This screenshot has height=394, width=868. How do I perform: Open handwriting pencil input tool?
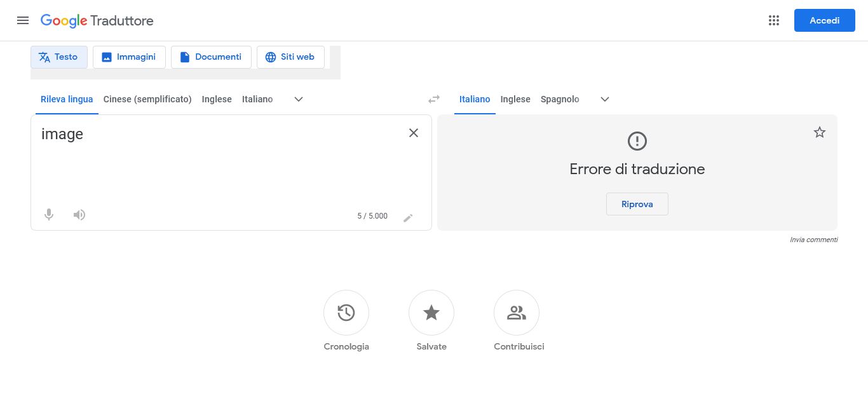pyautogui.click(x=408, y=218)
